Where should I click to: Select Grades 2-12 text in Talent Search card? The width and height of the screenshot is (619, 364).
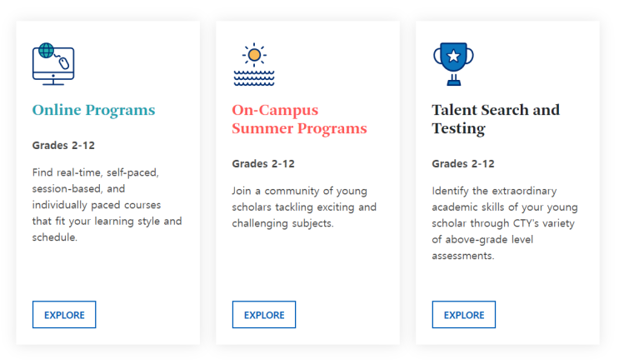[x=463, y=163]
